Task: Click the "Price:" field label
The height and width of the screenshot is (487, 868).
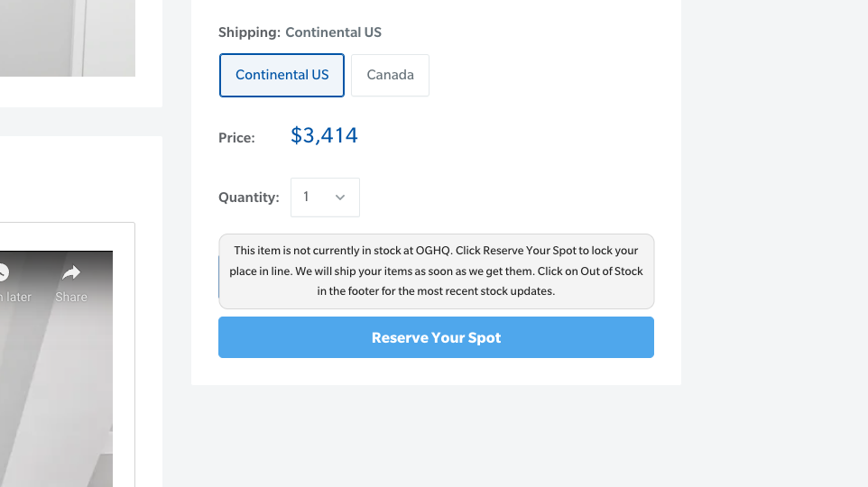Action: [236, 138]
